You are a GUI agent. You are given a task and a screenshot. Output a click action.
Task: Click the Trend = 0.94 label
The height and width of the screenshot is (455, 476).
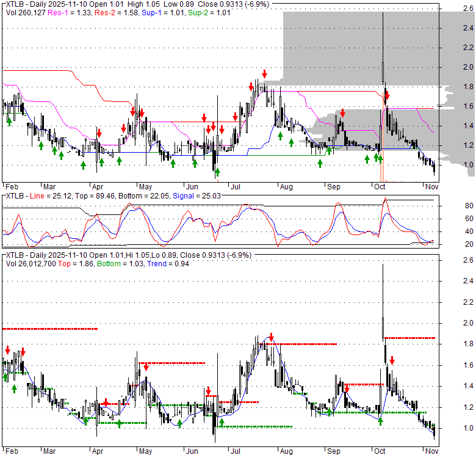pyautogui.click(x=168, y=264)
